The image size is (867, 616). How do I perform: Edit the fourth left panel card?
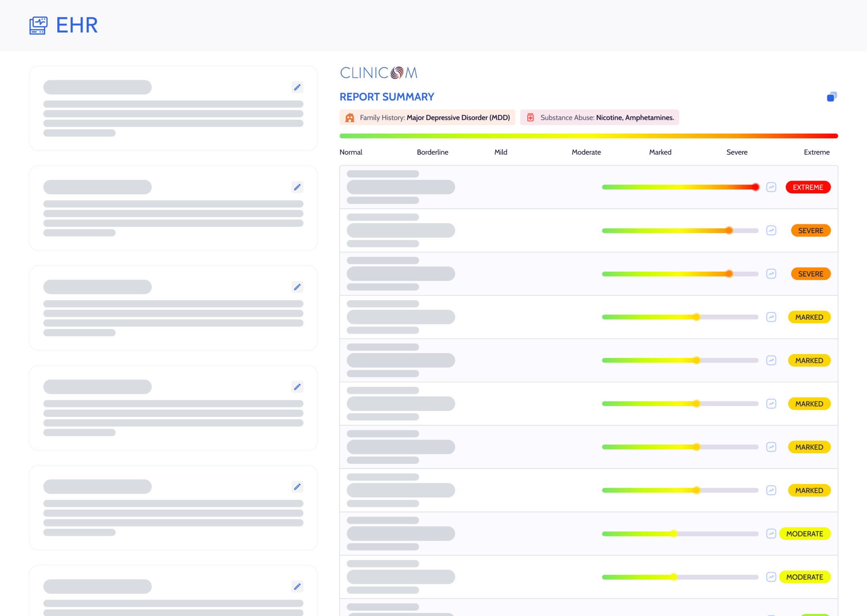pyautogui.click(x=297, y=387)
